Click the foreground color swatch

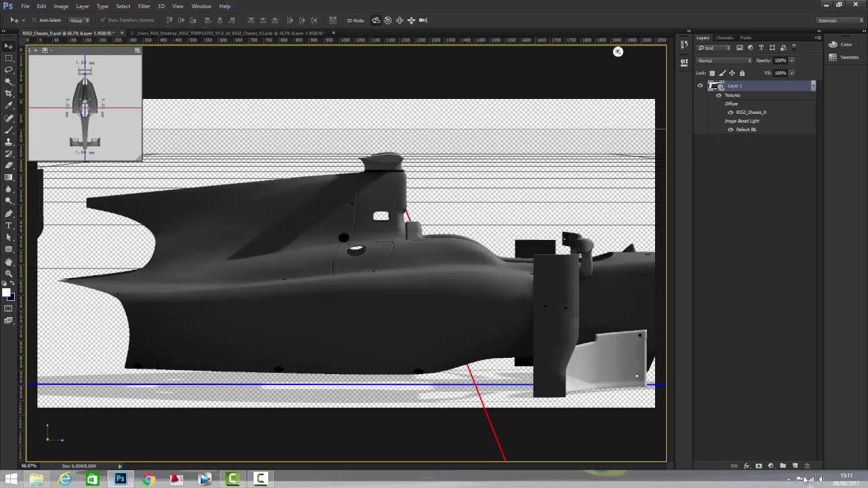[6, 293]
